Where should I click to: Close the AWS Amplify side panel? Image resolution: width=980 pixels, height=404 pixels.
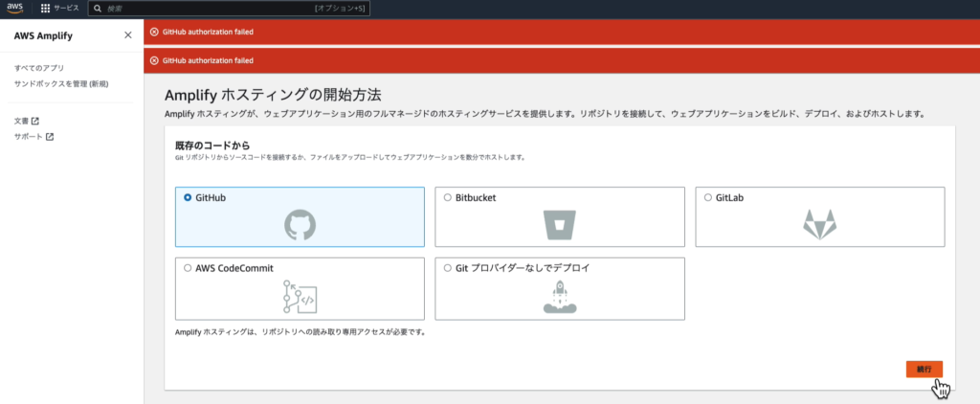(128, 35)
